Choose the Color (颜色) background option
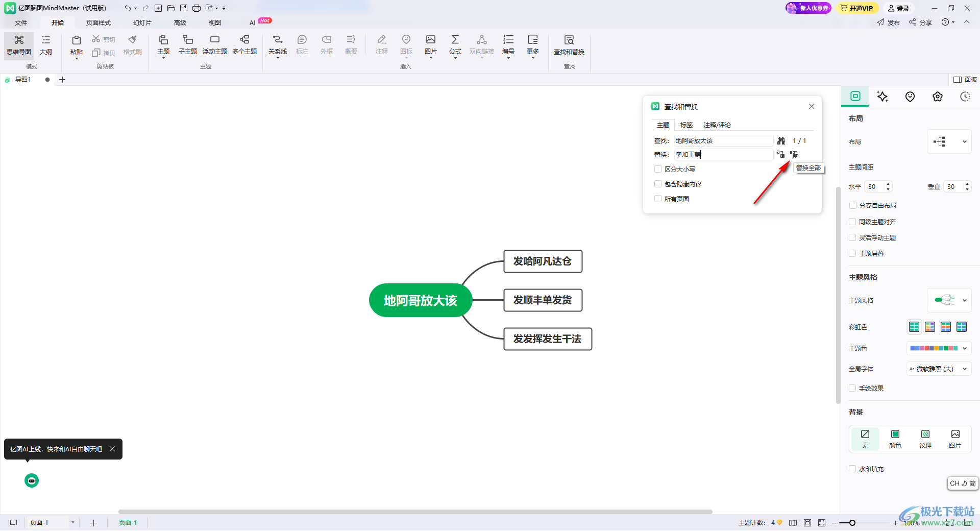The image size is (980, 531). pyautogui.click(x=895, y=439)
